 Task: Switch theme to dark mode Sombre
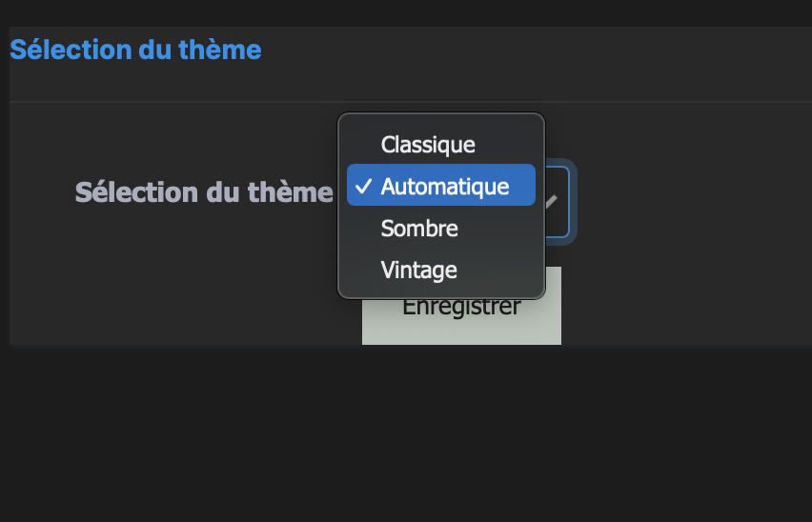coord(419,229)
